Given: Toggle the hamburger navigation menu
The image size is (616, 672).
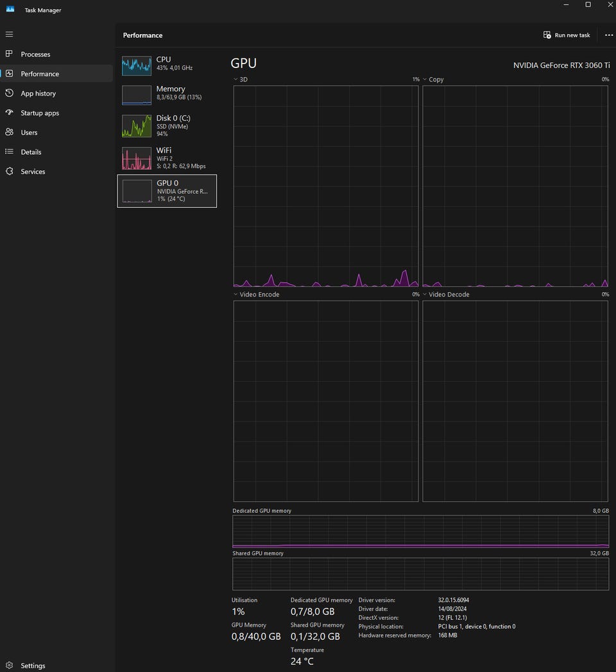Looking at the screenshot, I should pyautogui.click(x=9, y=34).
